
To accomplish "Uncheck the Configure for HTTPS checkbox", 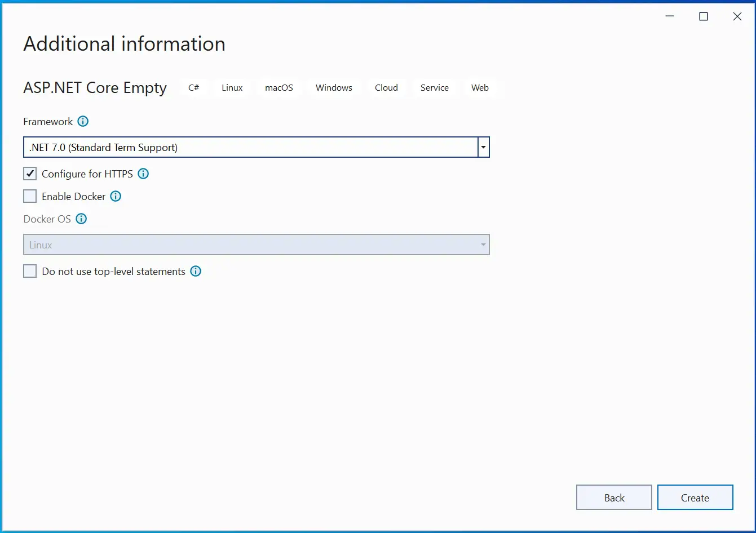I will [30, 174].
